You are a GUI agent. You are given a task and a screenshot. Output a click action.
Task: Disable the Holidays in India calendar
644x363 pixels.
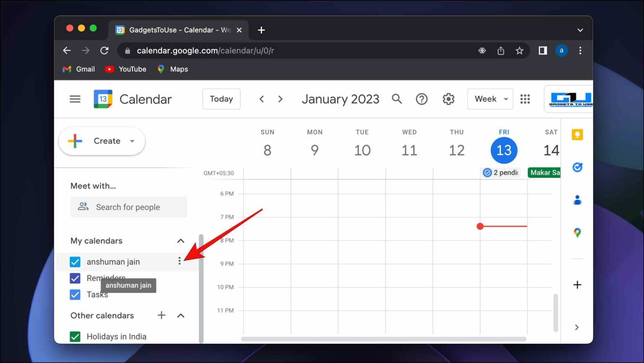click(75, 336)
